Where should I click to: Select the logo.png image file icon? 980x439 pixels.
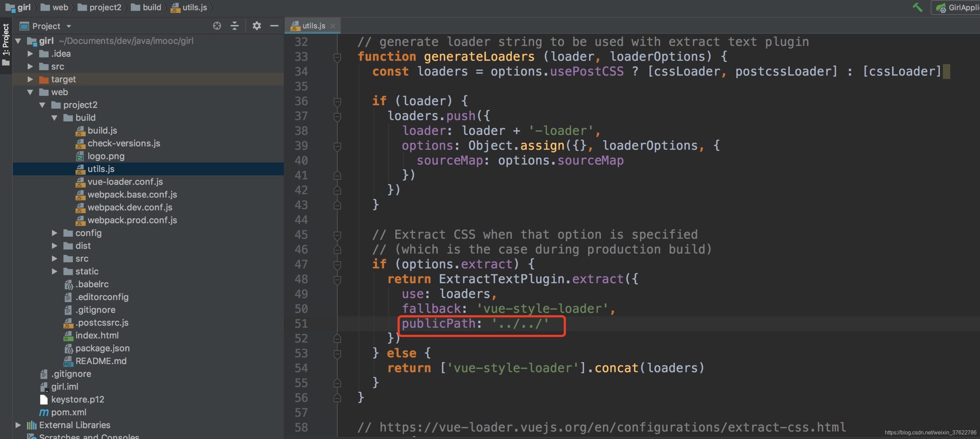coord(80,156)
